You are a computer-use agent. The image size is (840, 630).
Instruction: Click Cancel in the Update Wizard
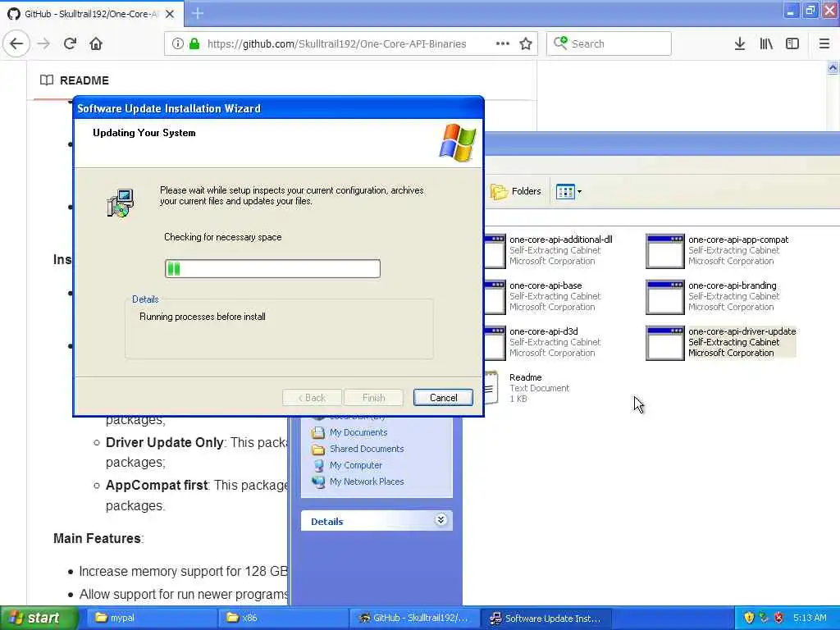click(443, 398)
